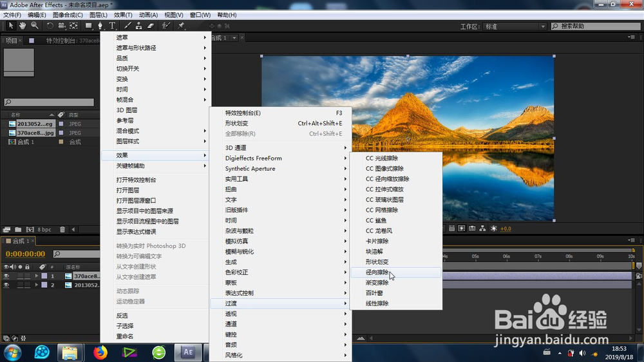Create a new composition from project panel
This screenshot has height=362, width=644.
(30, 229)
